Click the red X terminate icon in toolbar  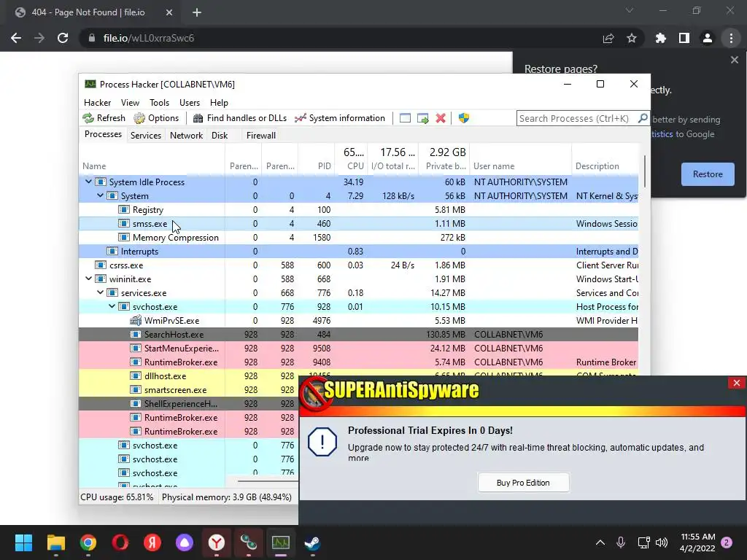tap(441, 118)
